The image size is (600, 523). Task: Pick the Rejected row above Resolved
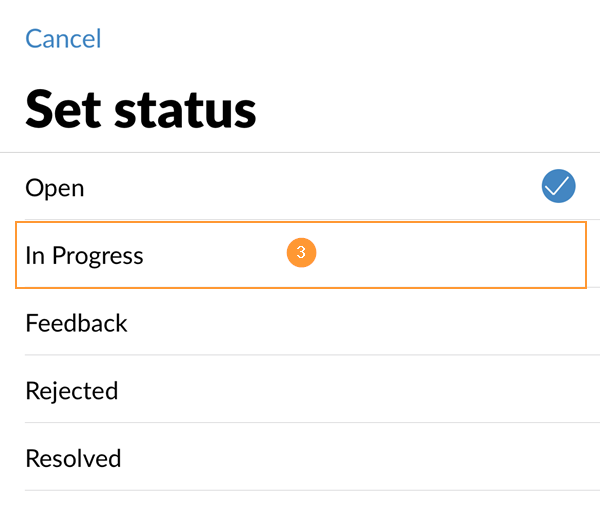click(x=300, y=390)
